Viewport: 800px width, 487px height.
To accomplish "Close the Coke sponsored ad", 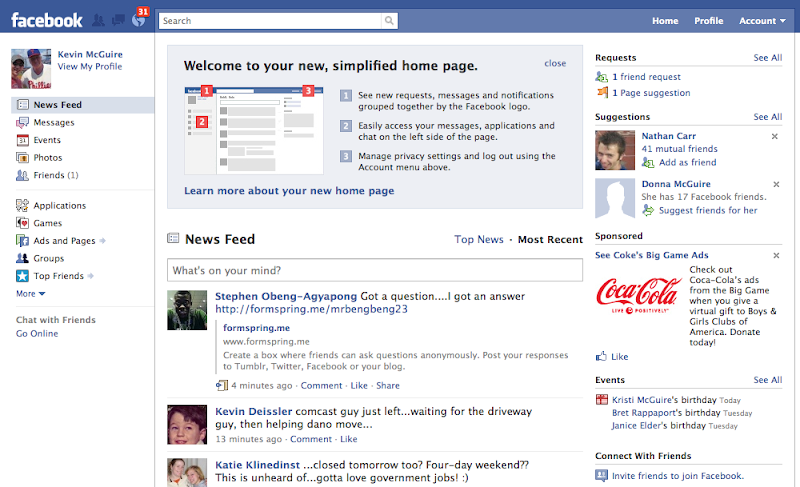I will (776, 255).
